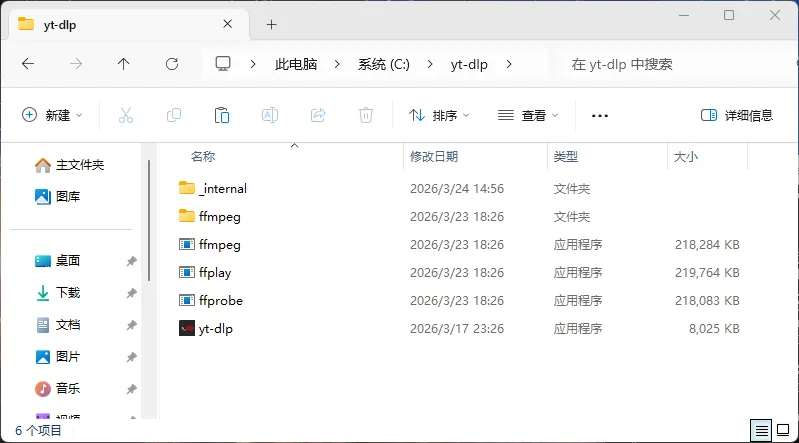Sort by 类型 column header
The height and width of the screenshot is (443, 799).
[566, 157]
